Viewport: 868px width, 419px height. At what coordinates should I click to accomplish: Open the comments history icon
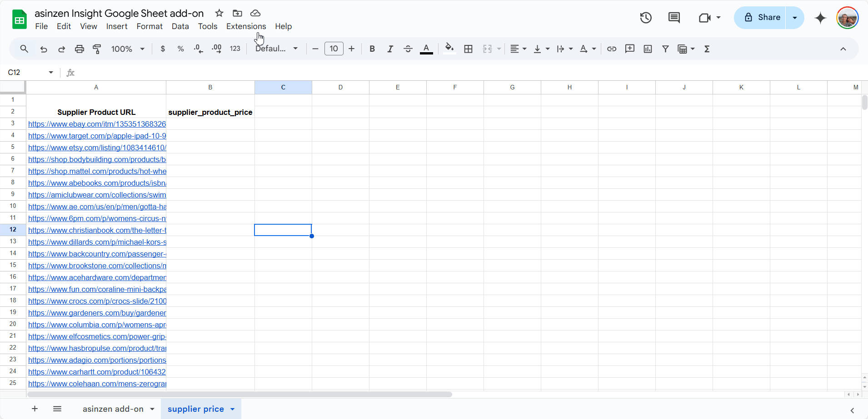tap(674, 18)
